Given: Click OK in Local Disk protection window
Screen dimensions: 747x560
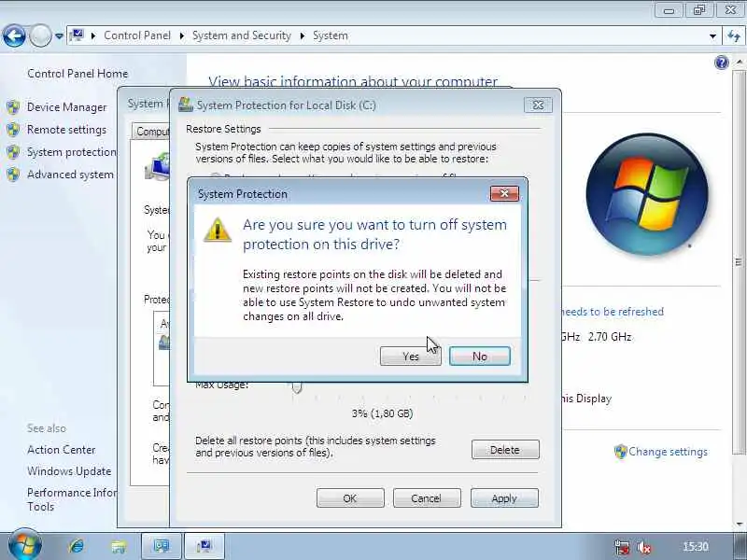Looking at the screenshot, I should click(350, 498).
